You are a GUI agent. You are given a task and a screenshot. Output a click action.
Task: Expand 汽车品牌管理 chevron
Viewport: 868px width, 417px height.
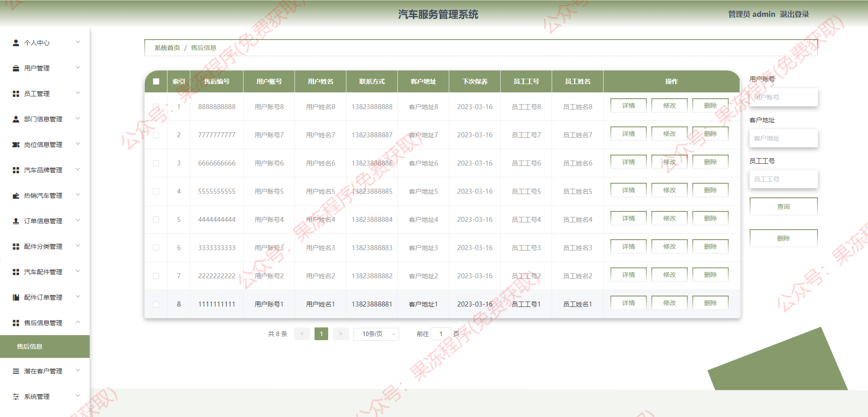click(78, 170)
